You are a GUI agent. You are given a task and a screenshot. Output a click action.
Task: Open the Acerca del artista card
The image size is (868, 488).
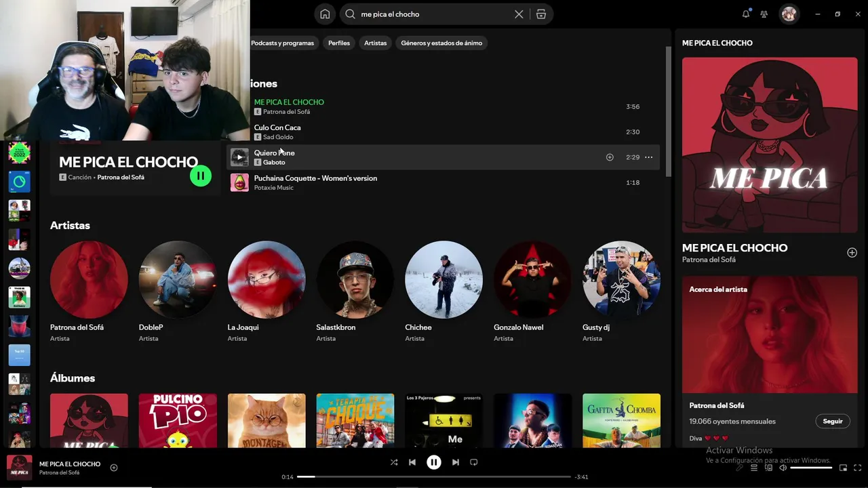[770, 361]
